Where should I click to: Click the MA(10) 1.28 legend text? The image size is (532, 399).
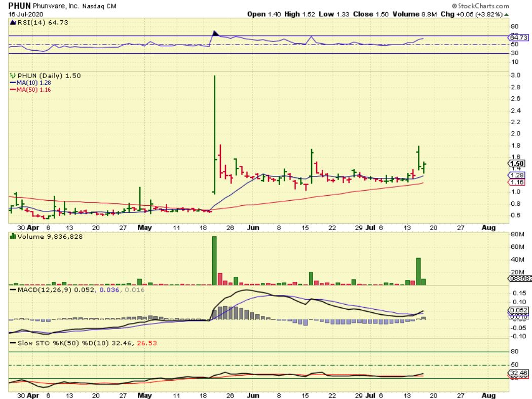pos(33,83)
